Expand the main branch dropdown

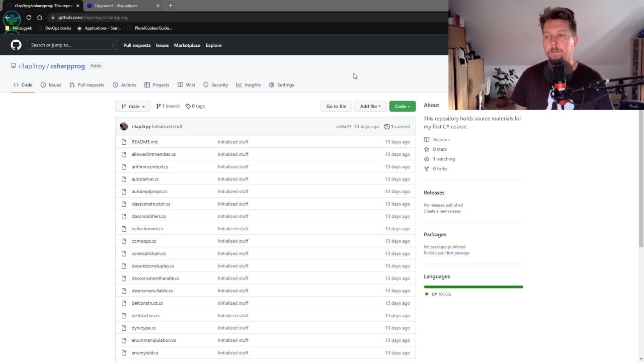[133, 106]
